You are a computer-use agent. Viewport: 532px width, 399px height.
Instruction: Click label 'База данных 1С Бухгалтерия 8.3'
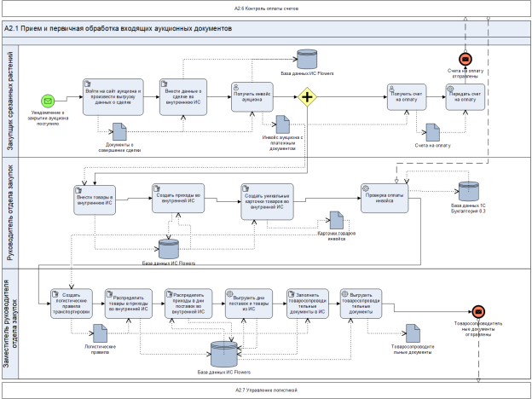pos(468,208)
